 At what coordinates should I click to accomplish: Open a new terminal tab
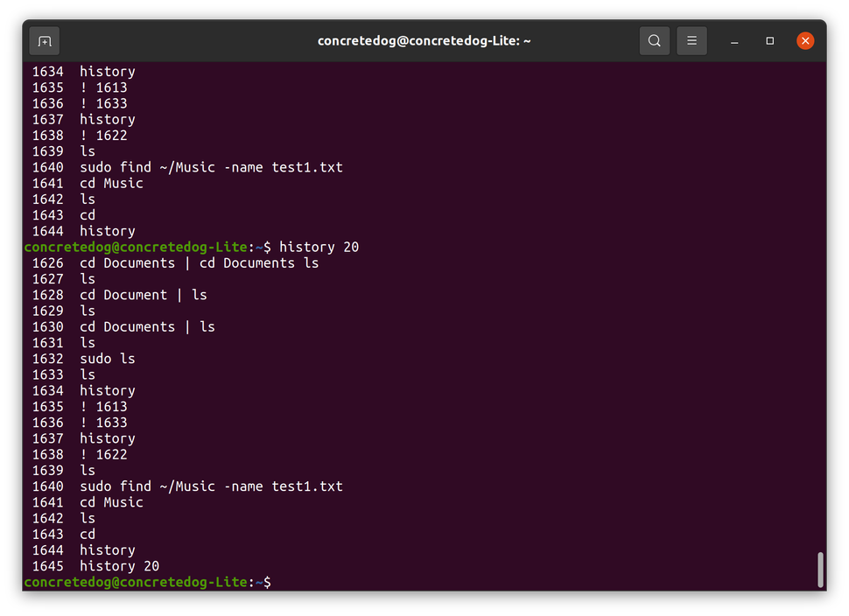(x=44, y=40)
